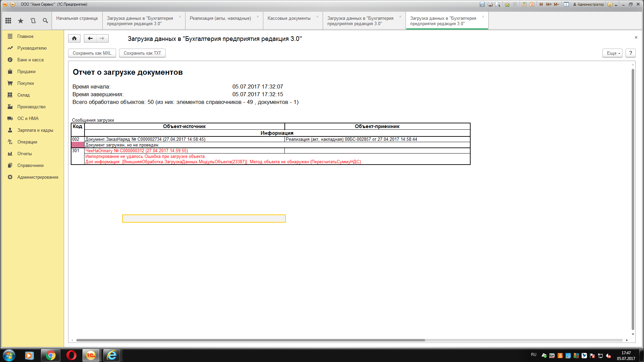
Task: Expand the arrow next to the info icon
Action: tap(616, 5)
